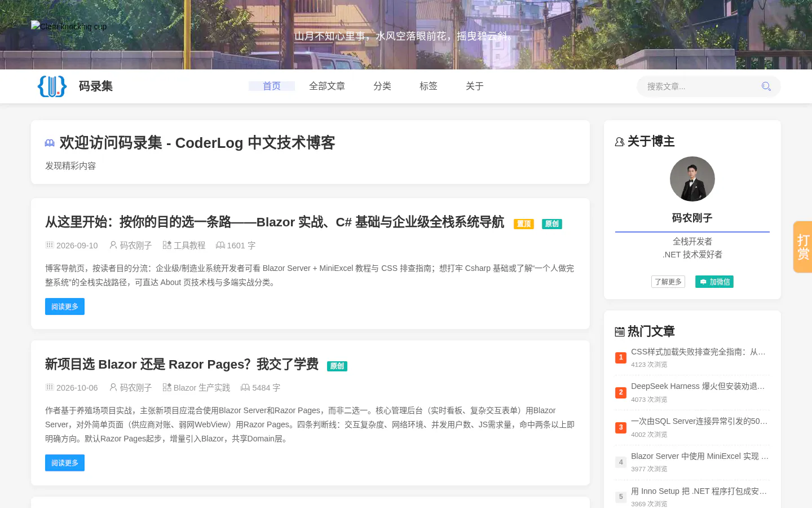This screenshot has width=812, height=508.
Task: Click 阅读更多 for the Razor Pages article
Action: 65,463
